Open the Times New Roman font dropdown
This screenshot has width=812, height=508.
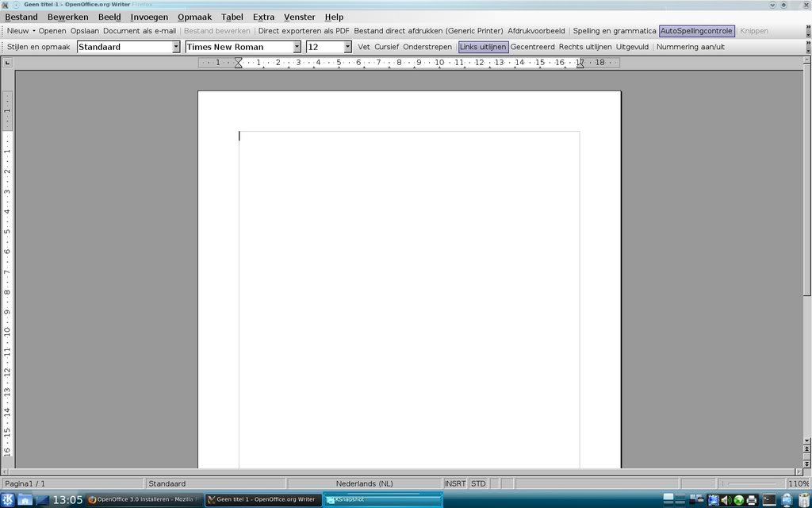coord(297,47)
